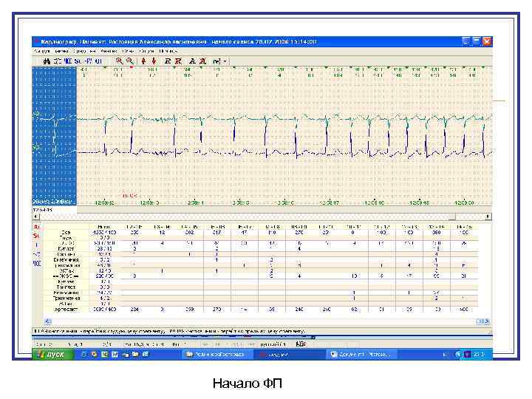Open the first menu in the menu bar
This screenshot has width=532, height=399.
pyautogui.click(x=41, y=51)
